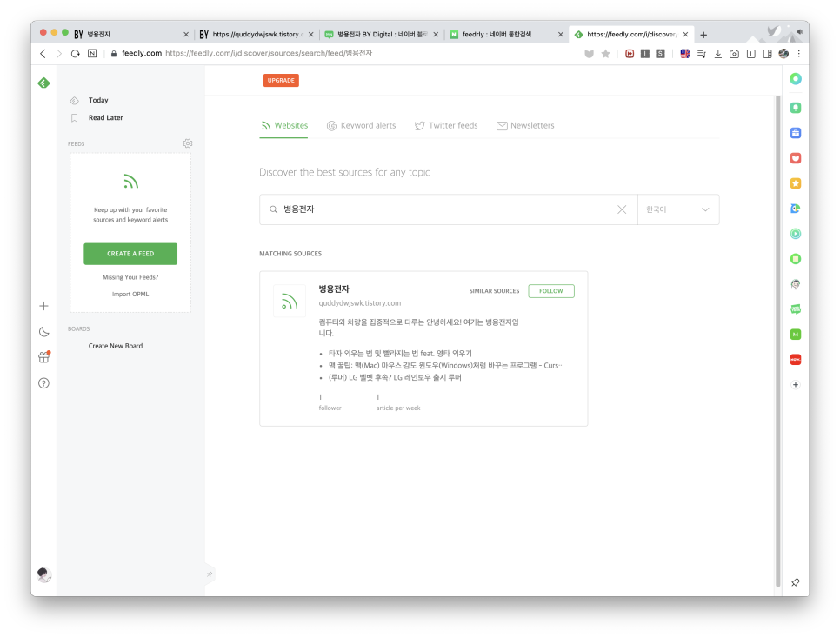Toggle browser side panel layout icon

click(x=767, y=54)
